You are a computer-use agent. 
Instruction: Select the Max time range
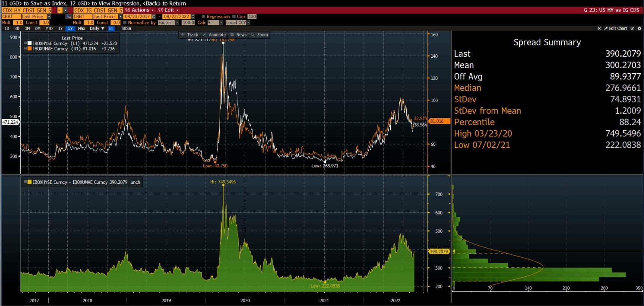pos(82,28)
